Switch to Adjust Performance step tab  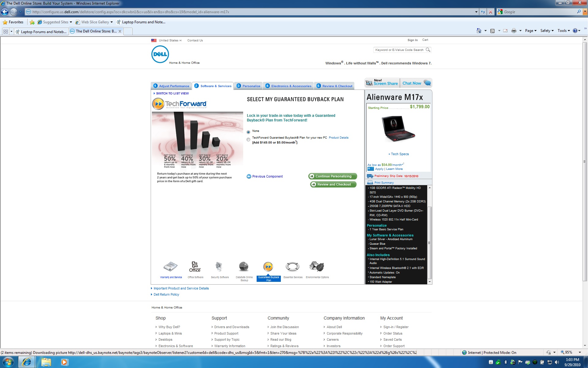[x=171, y=86]
